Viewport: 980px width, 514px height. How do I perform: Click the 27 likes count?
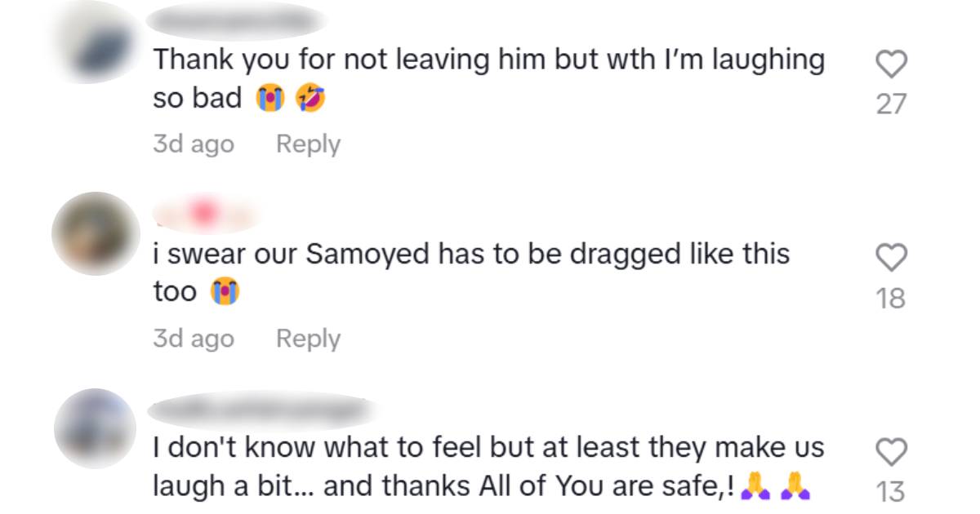coord(891,104)
